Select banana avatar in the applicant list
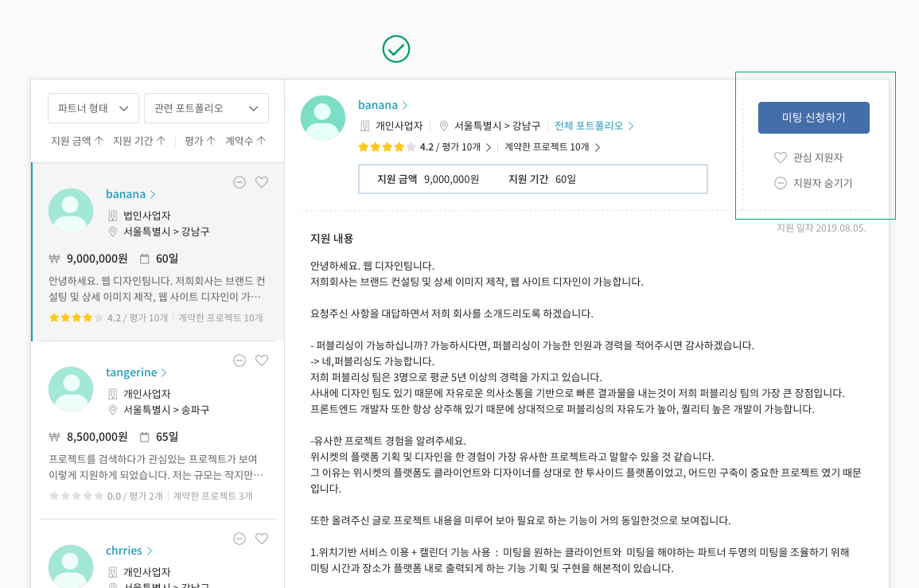The image size is (919, 588). [70, 211]
